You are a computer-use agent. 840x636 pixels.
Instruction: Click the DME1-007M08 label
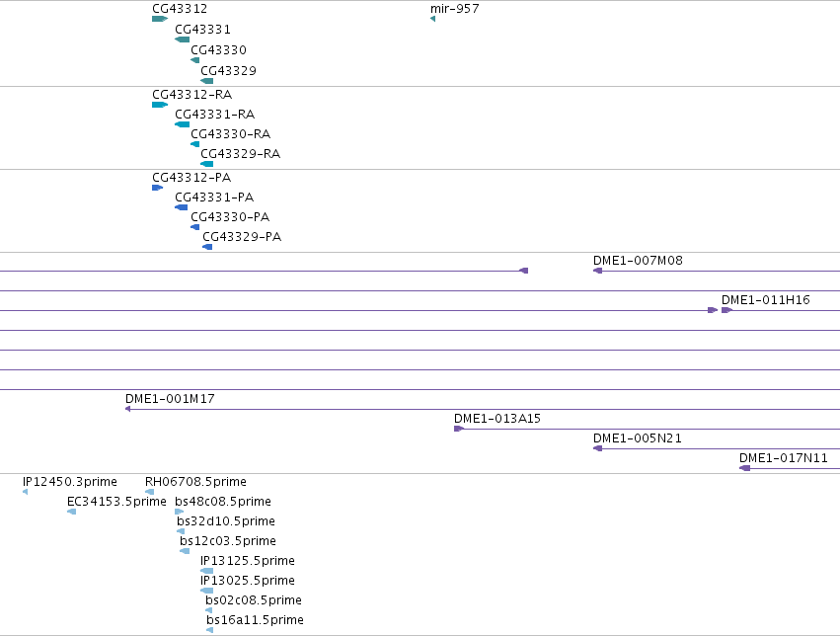tap(638, 261)
